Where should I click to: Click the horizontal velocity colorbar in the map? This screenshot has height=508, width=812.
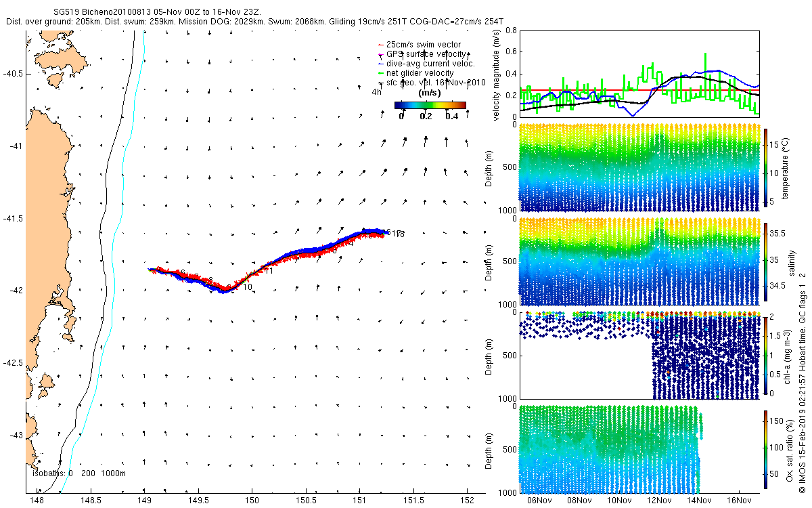[430, 105]
